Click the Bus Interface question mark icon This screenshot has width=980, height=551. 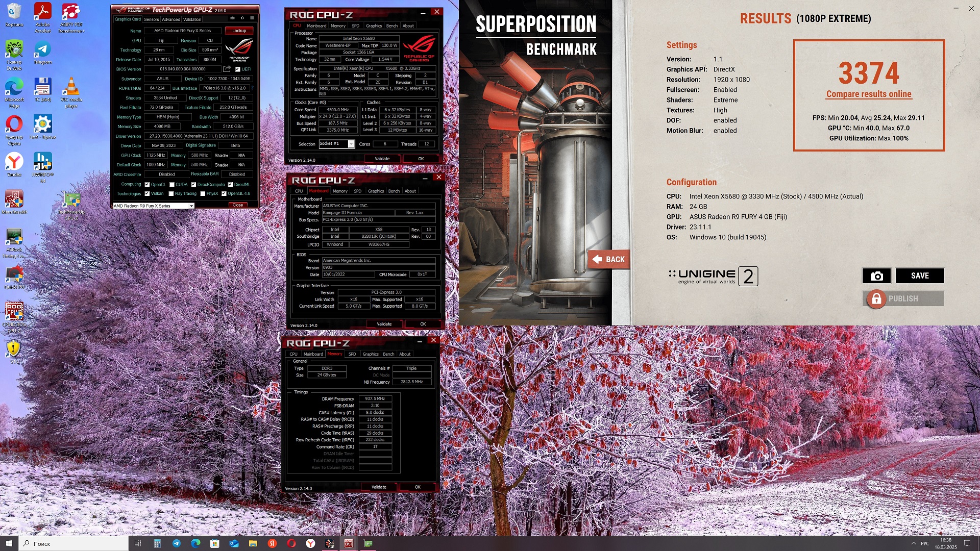click(252, 88)
